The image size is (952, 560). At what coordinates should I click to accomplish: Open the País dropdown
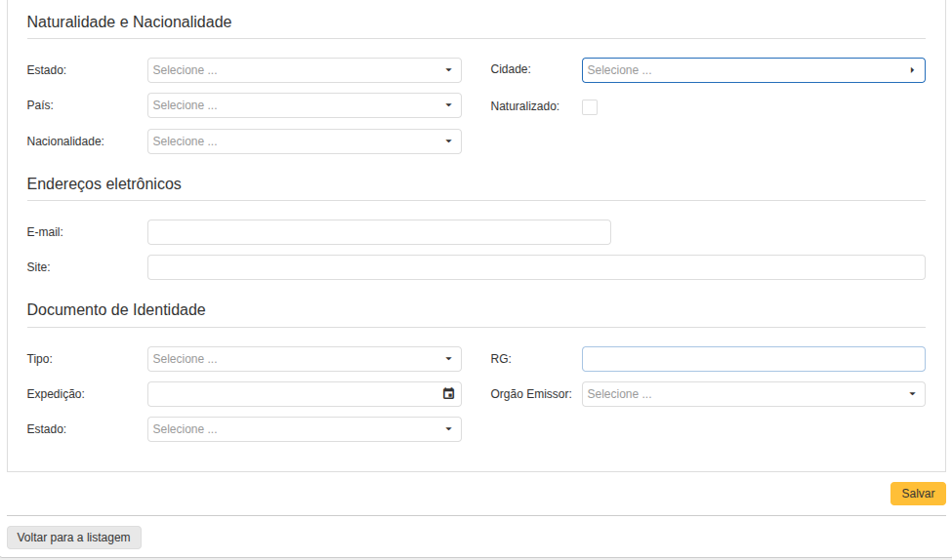pyautogui.click(x=304, y=105)
